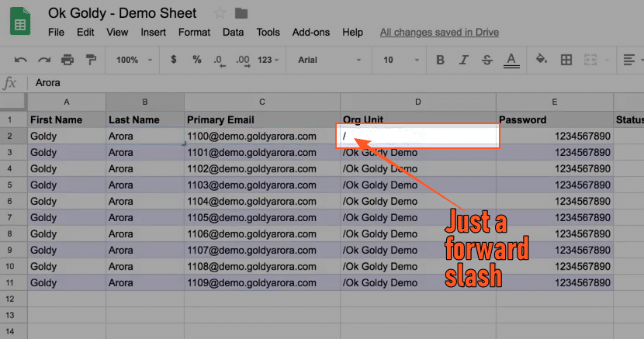
Task: Select column D header
Action: 418,102
